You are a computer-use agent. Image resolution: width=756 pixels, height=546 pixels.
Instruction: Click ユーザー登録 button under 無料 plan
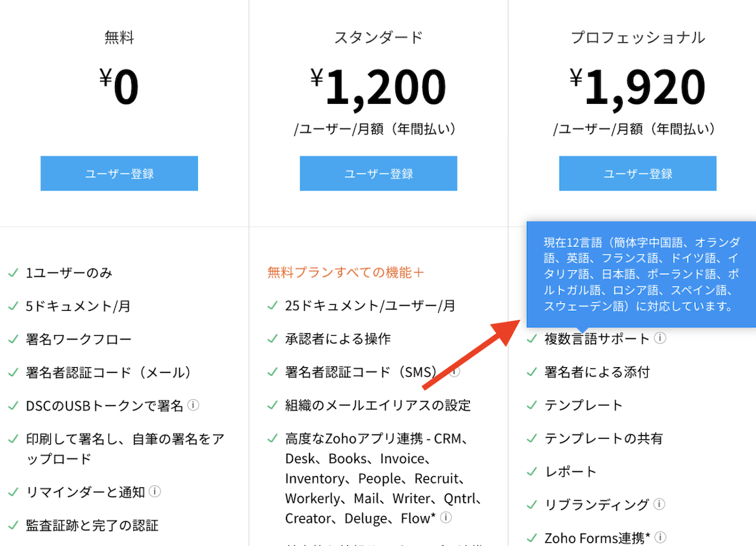(x=119, y=174)
